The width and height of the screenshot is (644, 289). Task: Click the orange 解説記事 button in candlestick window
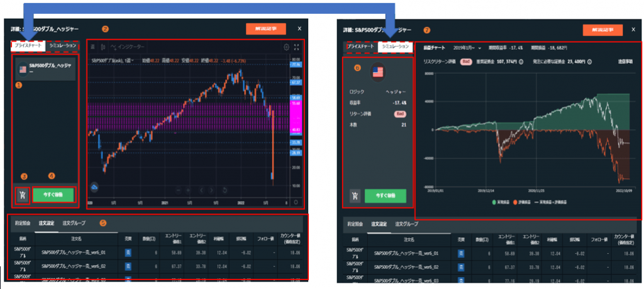(x=265, y=29)
